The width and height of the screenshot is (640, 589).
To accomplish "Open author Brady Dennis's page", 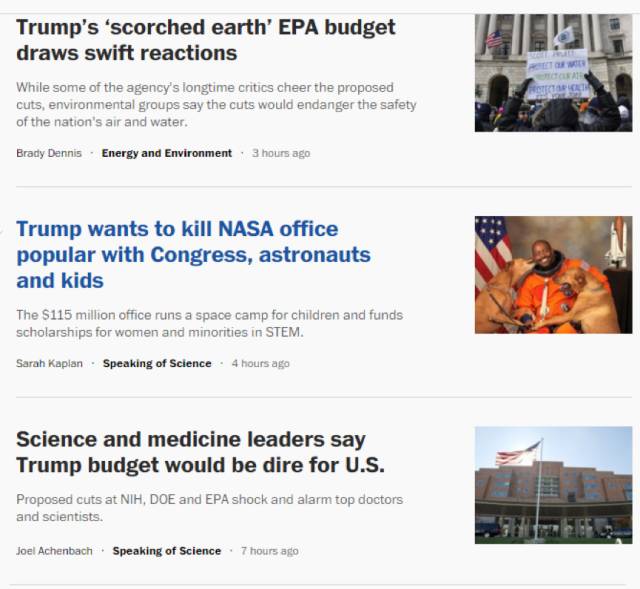I will (49, 153).
